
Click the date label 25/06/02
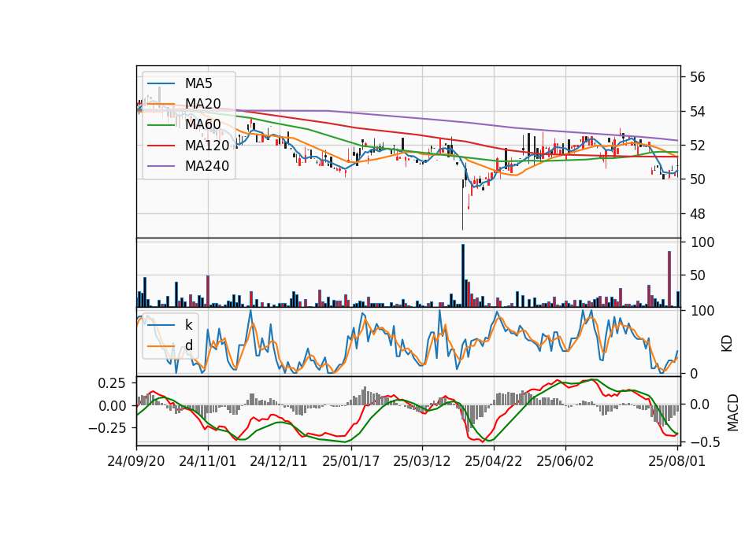pos(565,461)
